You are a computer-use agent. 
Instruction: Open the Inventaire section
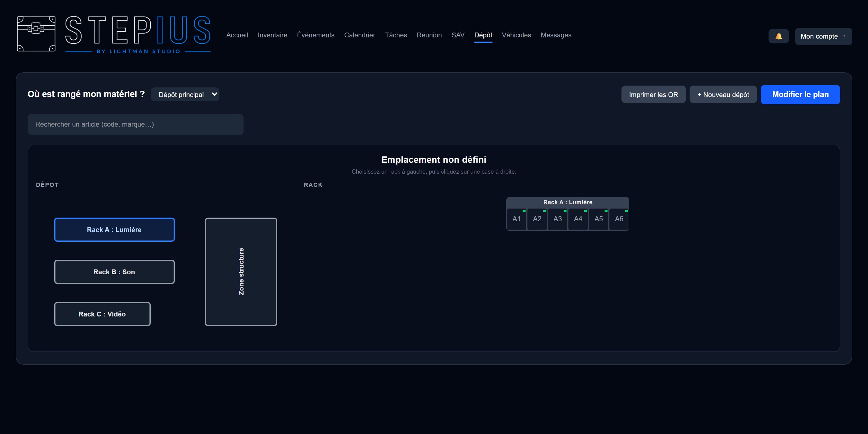(272, 35)
